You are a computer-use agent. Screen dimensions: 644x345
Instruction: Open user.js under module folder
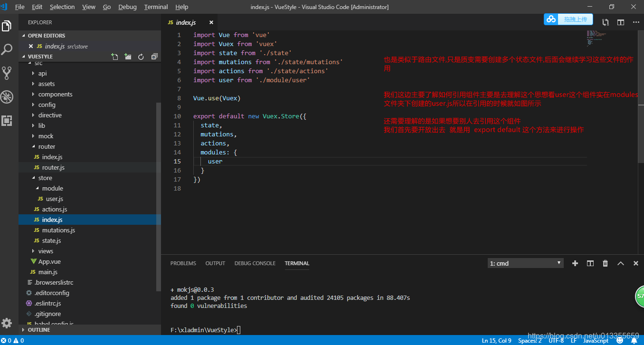coord(90,199)
